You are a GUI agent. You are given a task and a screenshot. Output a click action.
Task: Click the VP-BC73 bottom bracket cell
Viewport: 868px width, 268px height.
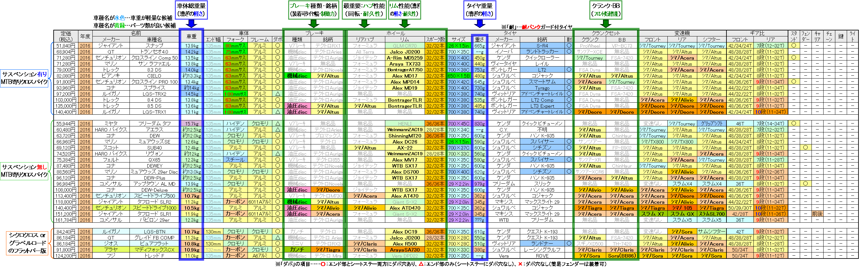622,46
